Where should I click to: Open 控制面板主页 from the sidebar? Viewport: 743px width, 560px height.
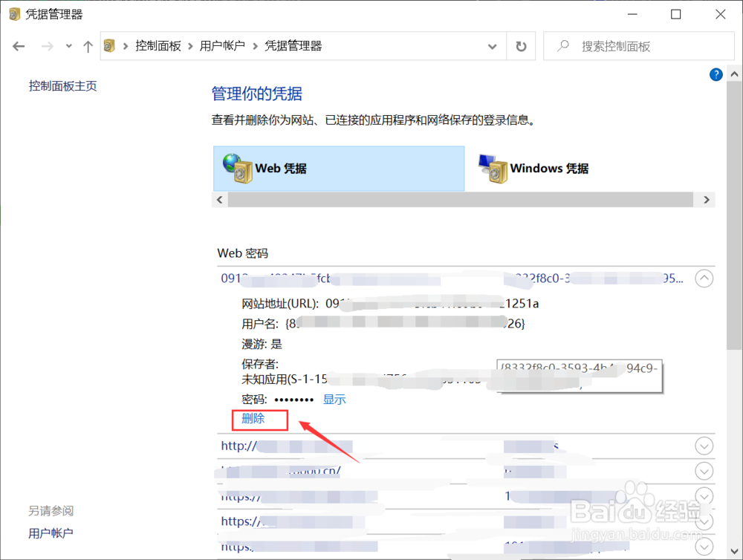point(62,85)
